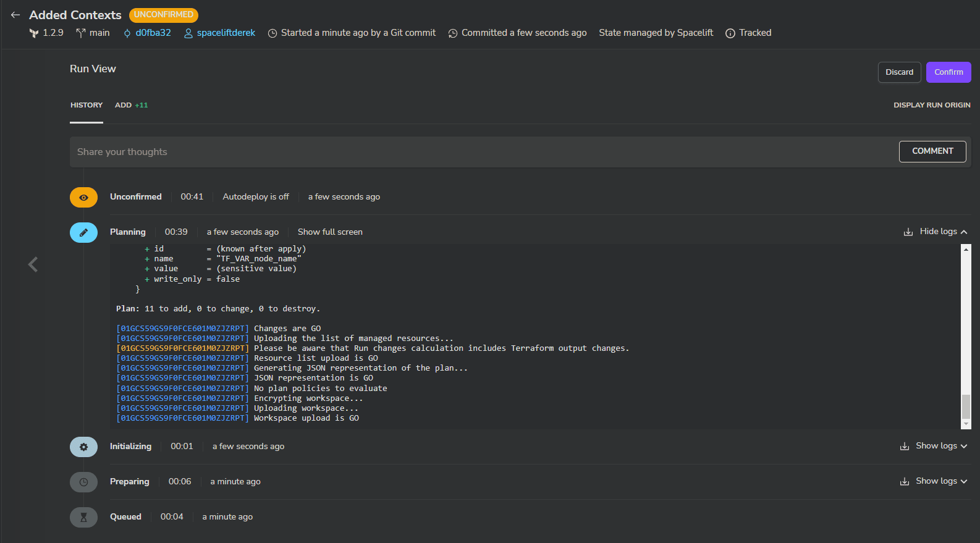Click the UNCONFIRMED status badge
Viewport: 980px width, 543px height.
[164, 15]
